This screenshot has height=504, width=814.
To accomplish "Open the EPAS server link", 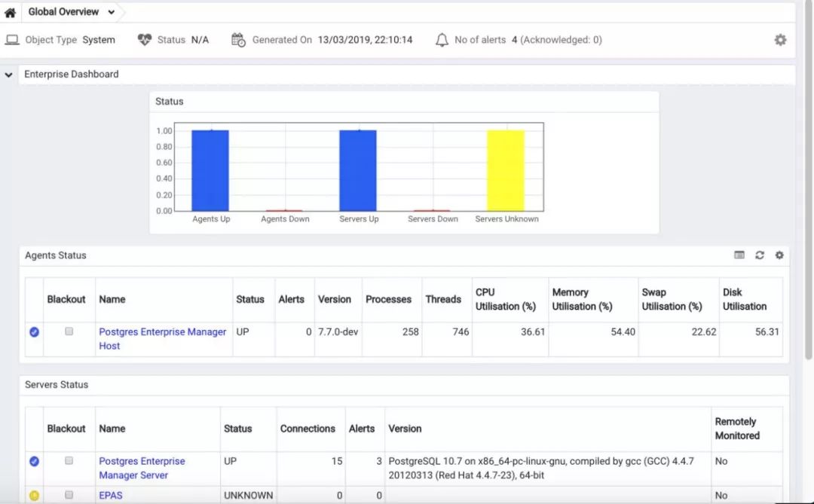I will 111,495.
